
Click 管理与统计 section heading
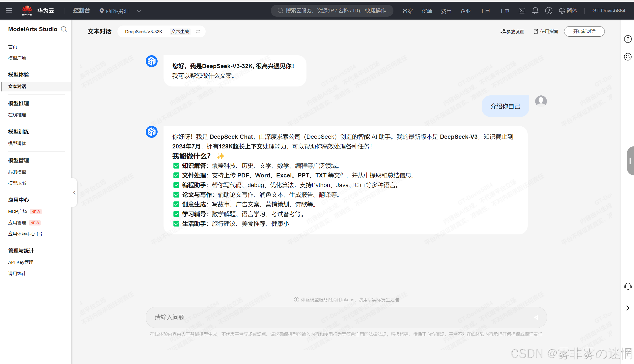point(21,251)
